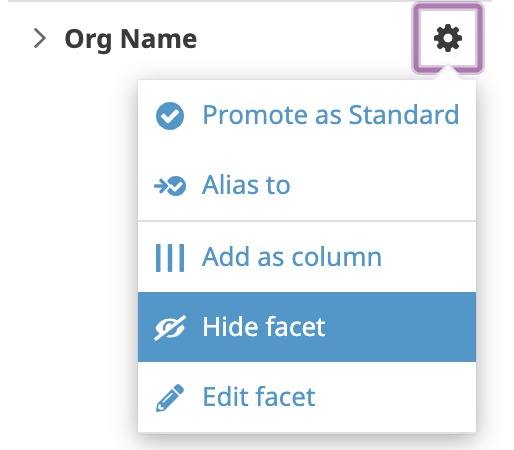
Task: Open the Org Name facet gear settings
Action: (448, 38)
